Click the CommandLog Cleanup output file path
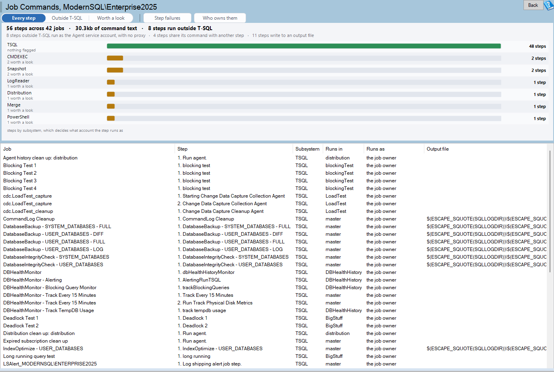 pos(487,219)
